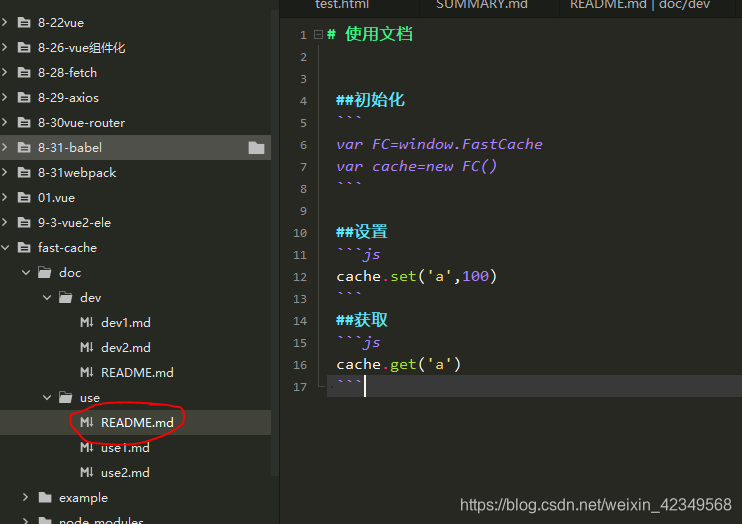
Task: Click the sidebar vertical scrollbar
Action: coord(274,241)
